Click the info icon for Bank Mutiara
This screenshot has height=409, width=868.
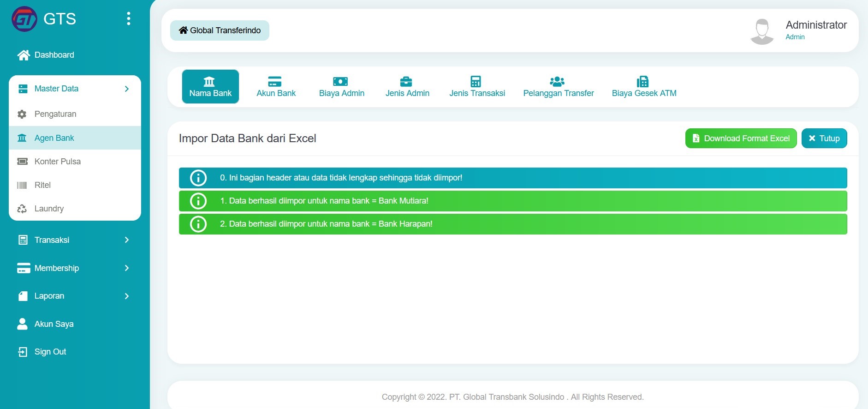click(198, 201)
